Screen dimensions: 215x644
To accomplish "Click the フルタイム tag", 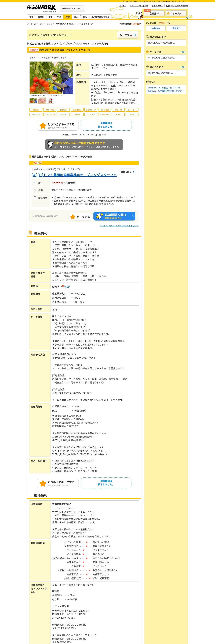I will (x=91, y=115).
